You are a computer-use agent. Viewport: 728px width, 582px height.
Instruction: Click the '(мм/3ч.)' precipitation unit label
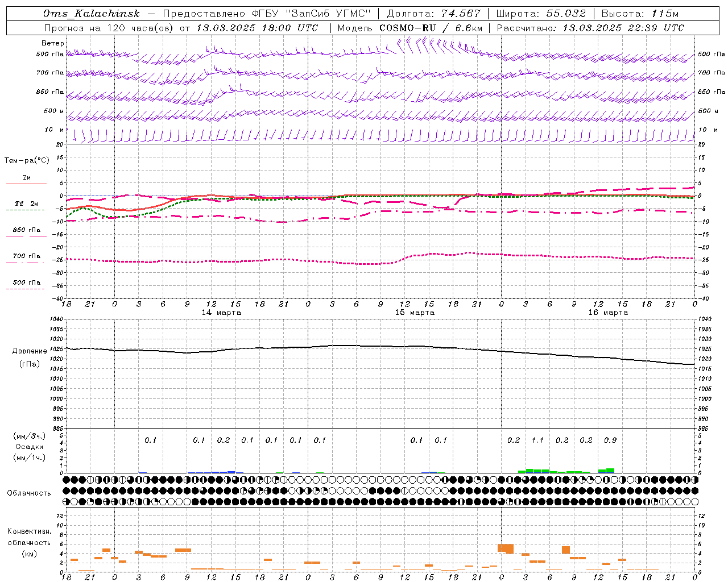(x=30, y=436)
